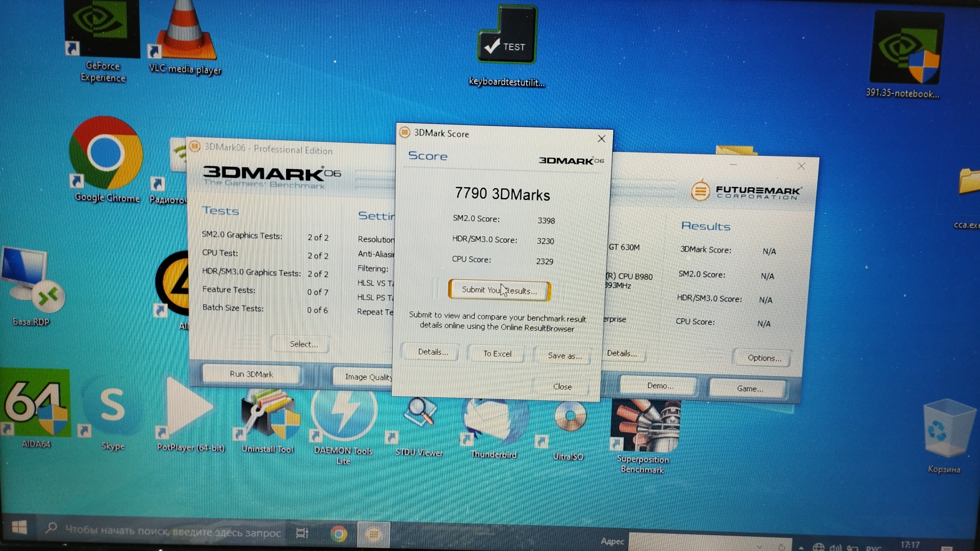Click Save as... in score dialog
980x551 pixels.
564,356
